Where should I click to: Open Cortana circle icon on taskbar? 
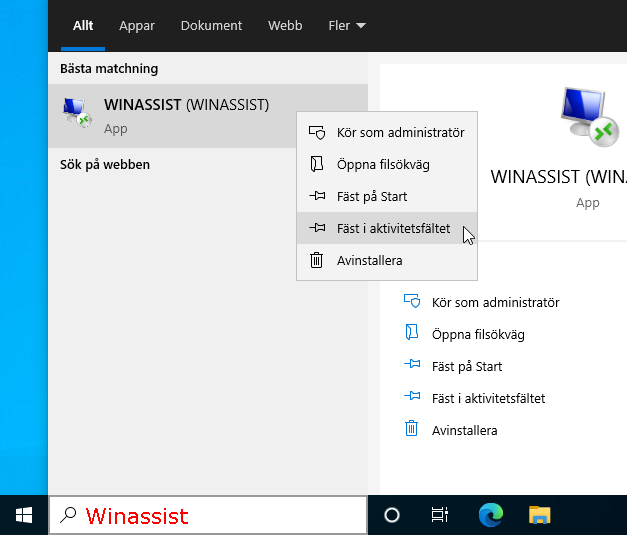[x=392, y=515]
